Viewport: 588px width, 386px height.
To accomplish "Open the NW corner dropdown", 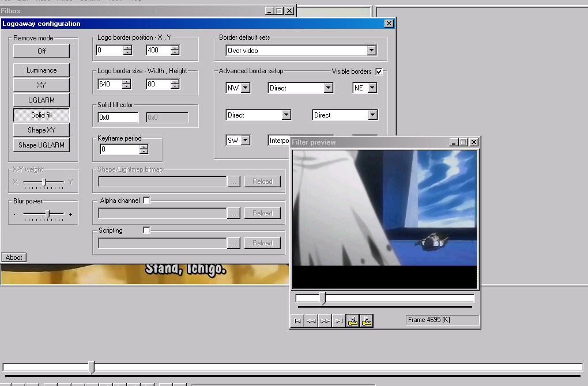I will point(246,88).
